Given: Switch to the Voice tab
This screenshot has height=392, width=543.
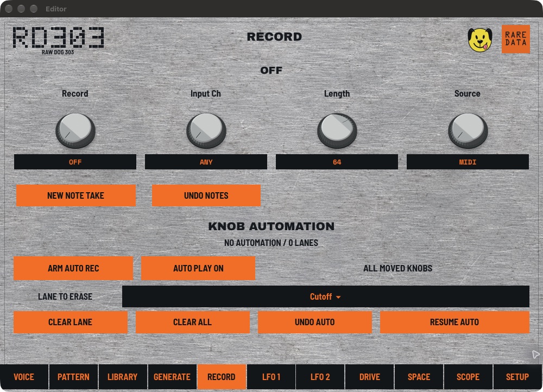Looking at the screenshot, I should (24, 377).
